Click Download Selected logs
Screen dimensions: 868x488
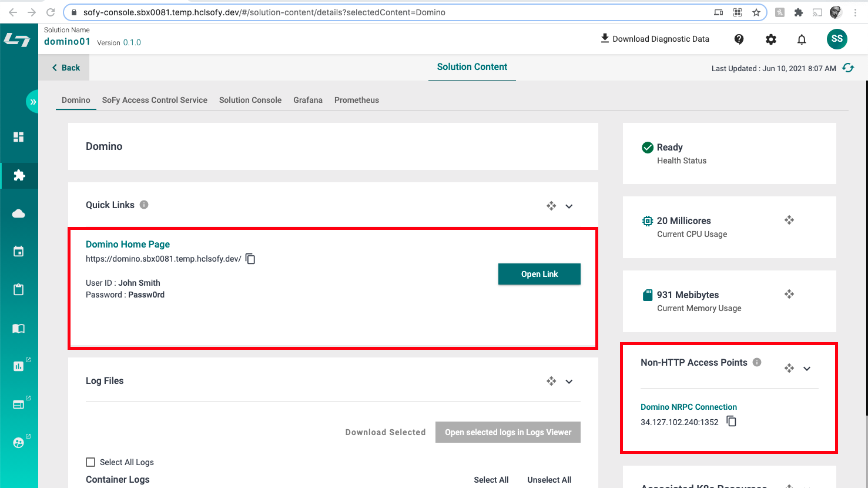click(386, 432)
